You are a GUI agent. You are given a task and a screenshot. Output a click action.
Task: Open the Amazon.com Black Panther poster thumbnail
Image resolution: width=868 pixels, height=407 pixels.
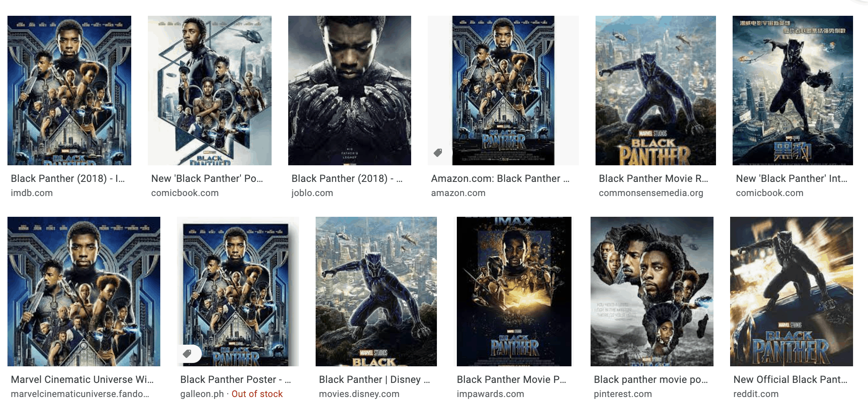503,91
